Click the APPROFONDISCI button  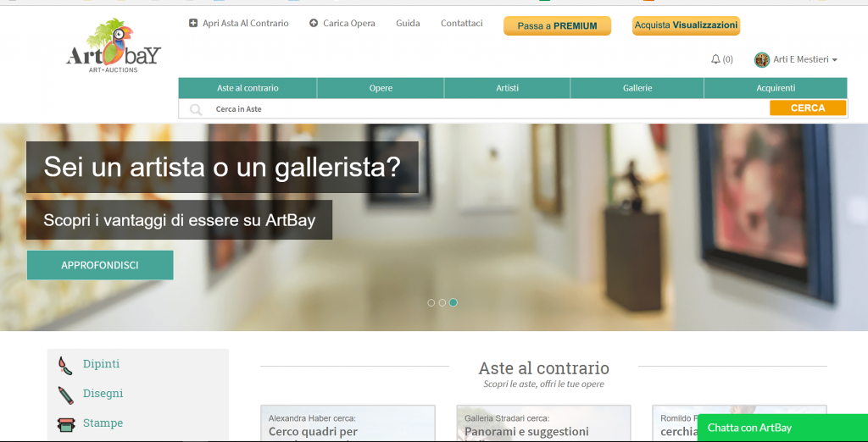pos(100,265)
